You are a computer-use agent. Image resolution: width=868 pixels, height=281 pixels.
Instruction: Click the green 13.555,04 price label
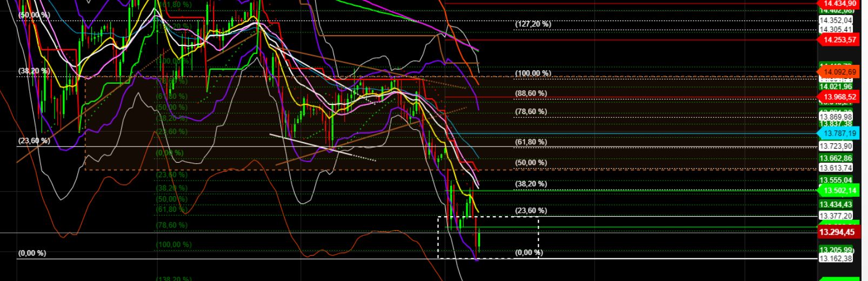pos(836,180)
